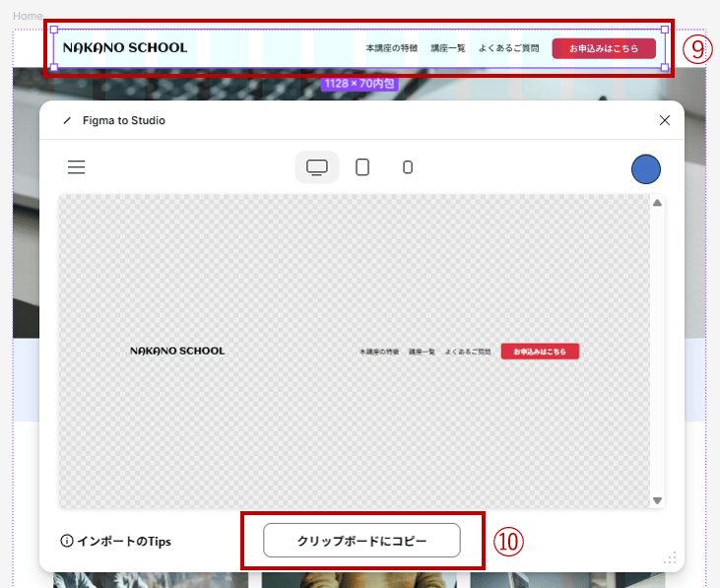Select よくあるご質問 in the header navigation
720x588 pixels.
[508, 48]
